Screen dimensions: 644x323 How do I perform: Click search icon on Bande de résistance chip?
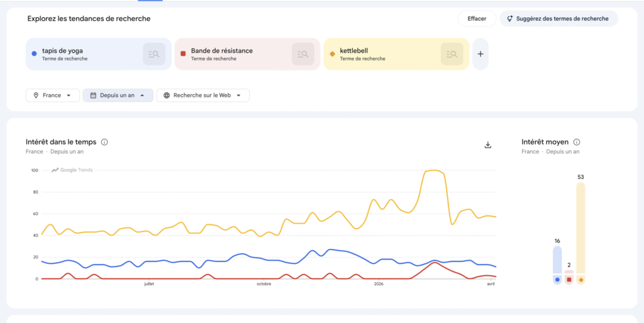click(303, 54)
